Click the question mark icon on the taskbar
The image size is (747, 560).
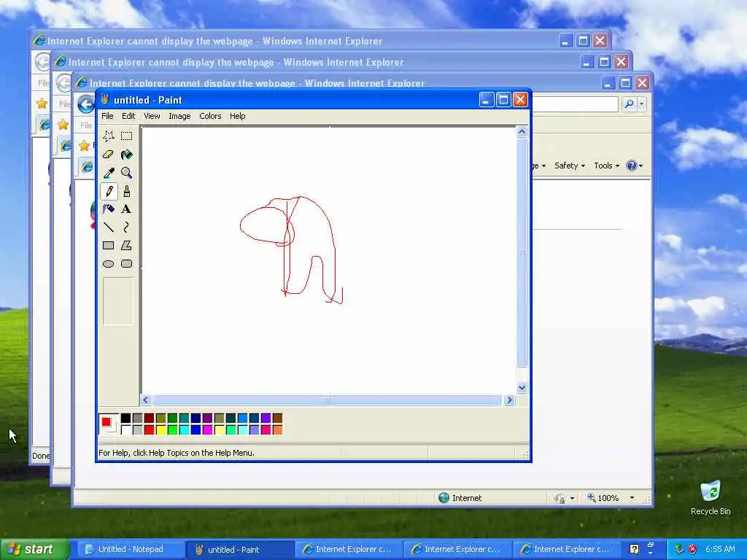click(634, 549)
